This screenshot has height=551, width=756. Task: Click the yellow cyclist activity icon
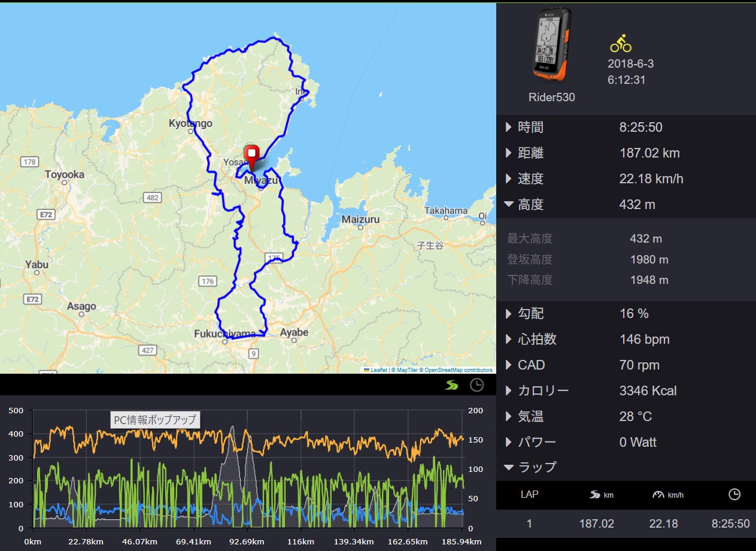click(621, 44)
